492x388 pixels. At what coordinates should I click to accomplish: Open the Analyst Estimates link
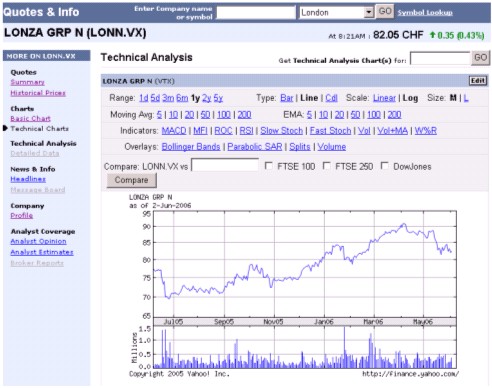pyautogui.click(x=42, y=252)
